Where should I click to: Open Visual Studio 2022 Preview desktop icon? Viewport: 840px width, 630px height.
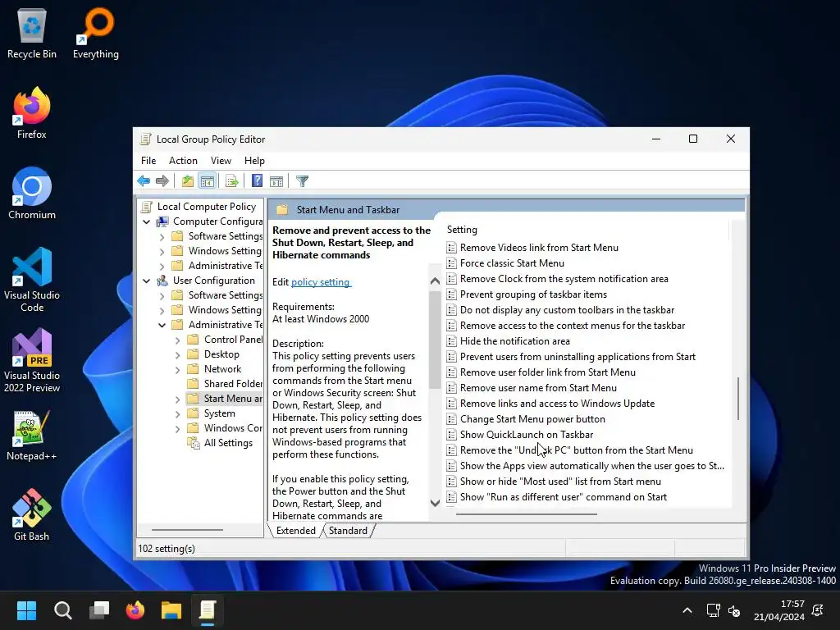click(32, 360)
